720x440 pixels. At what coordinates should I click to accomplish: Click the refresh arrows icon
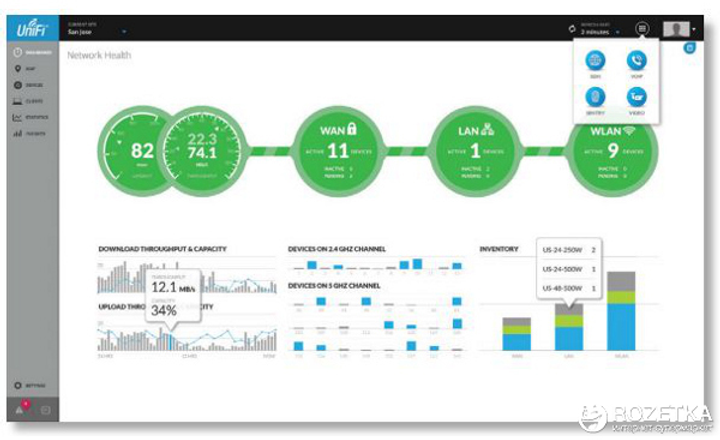click(572, 29)
